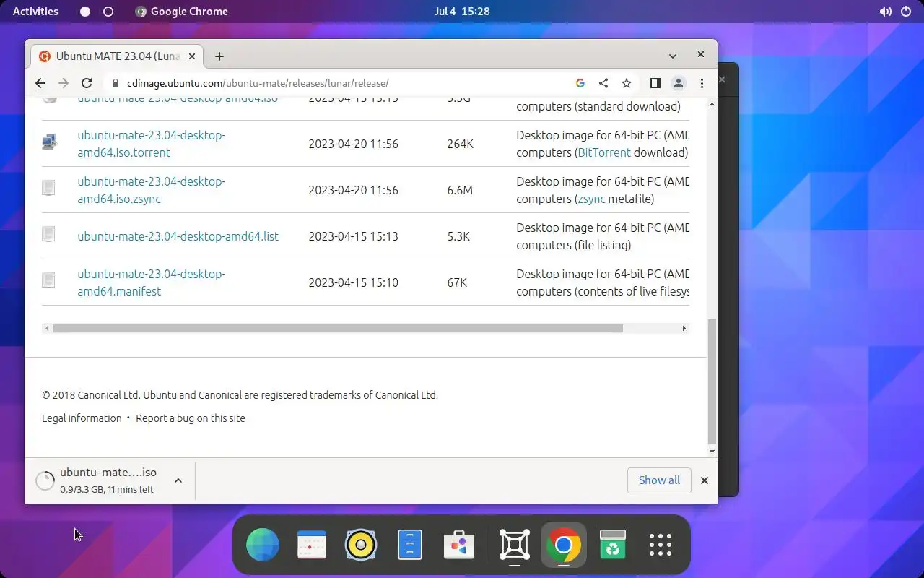Share this page icon
The image size is (924, 578).
pos(603,83)
